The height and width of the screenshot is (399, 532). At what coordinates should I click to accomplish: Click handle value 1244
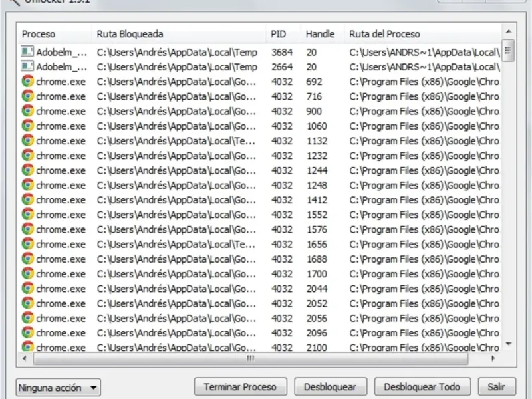317,170
